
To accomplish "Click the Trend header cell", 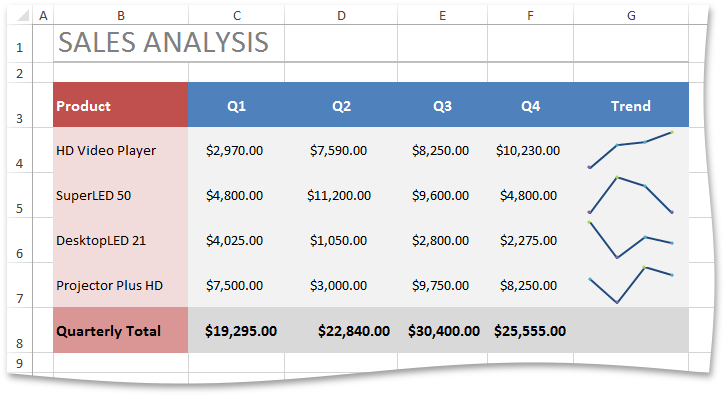I will click(x=631, y=105).
